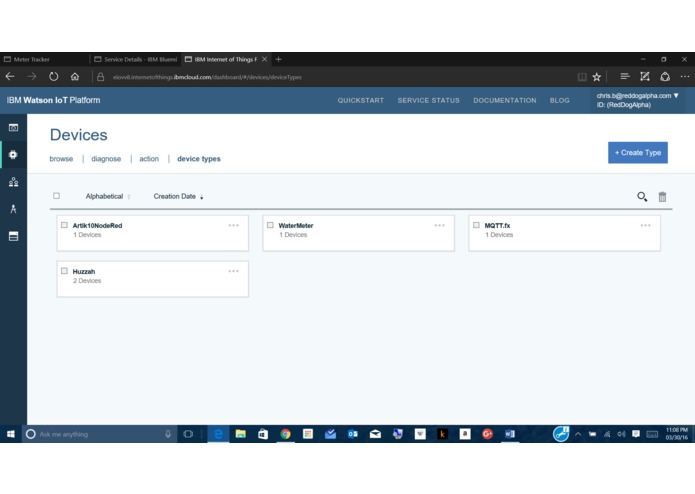The image size is (695, 494).
Task: Open the browser home page
Action: point(75,77)
